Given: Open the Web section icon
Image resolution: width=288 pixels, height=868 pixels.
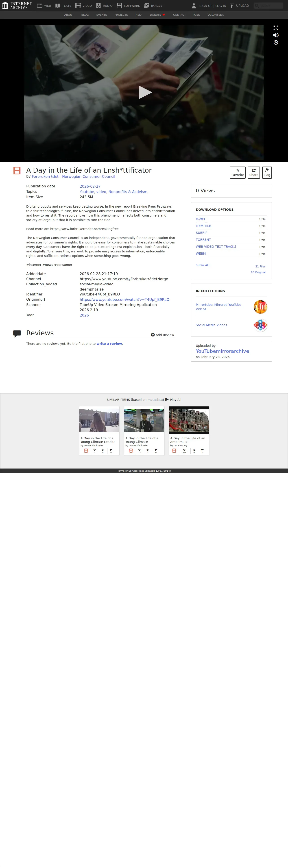Looking at the screenshot, I should tap(39, 6).
